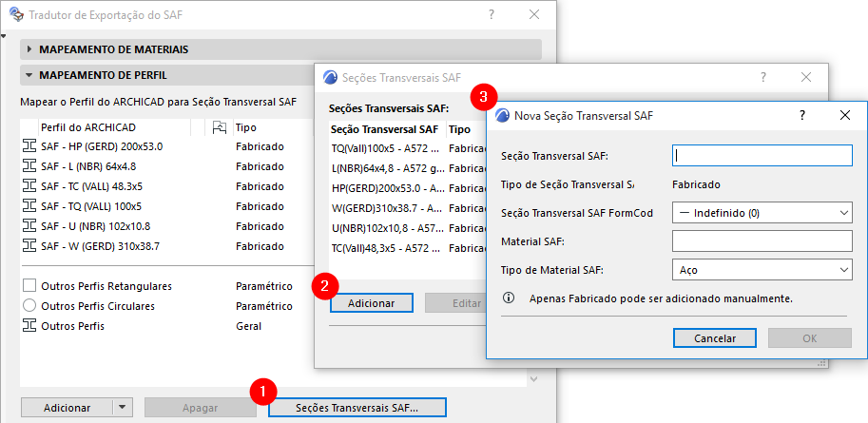The height and width of the screenshot is (423, 868).
Task: Click the Seções Transversais SAF... button
Action: (357, 408)
